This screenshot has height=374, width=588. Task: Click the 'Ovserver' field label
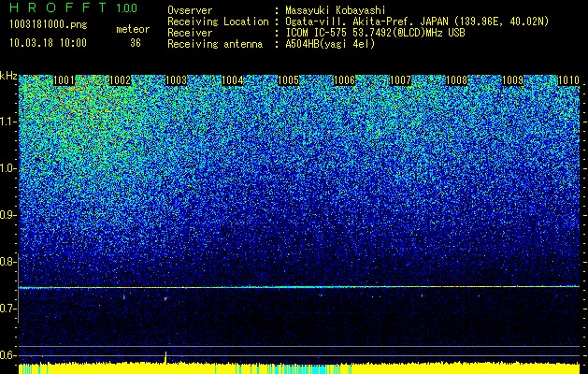point(190,10)
